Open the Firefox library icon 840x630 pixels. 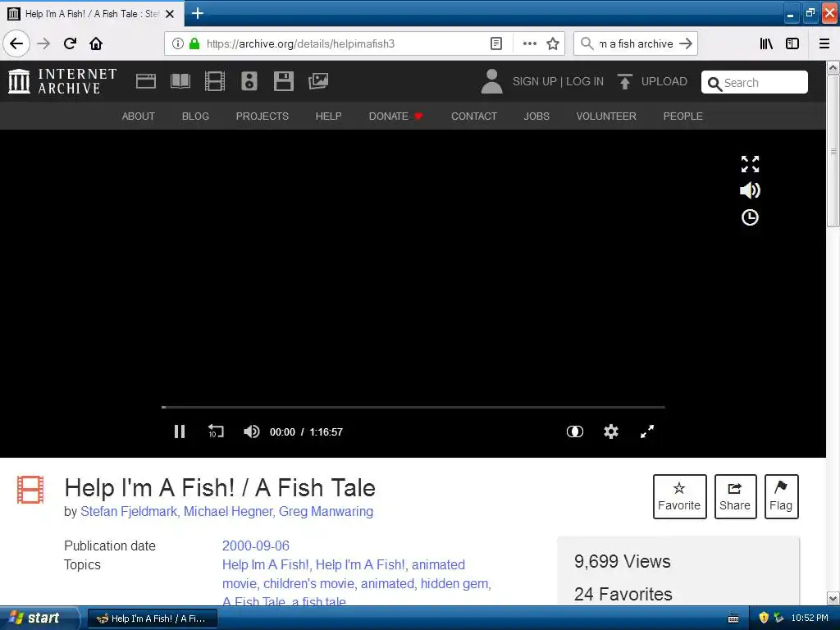766,43
